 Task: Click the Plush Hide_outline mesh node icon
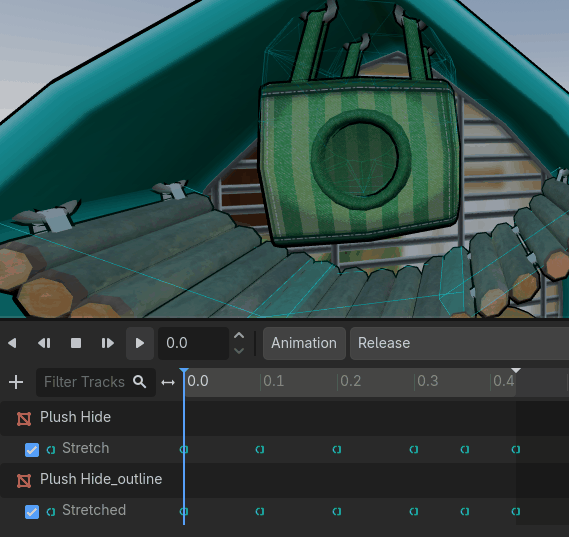(24, 481)
